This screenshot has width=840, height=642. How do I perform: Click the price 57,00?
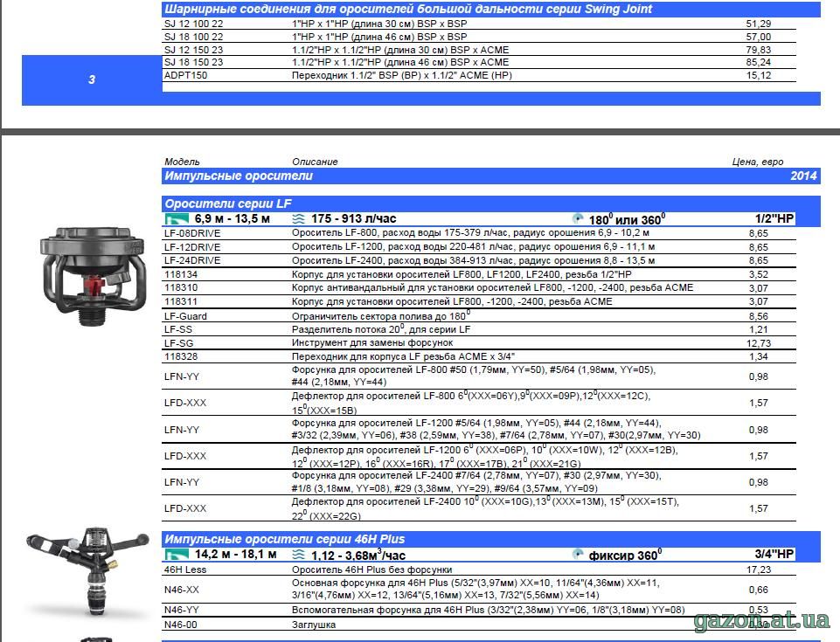pyautogui.click(x=759, y=37)
